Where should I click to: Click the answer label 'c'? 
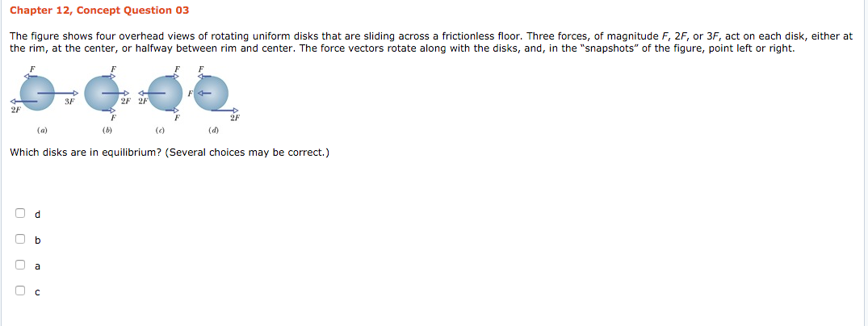(37, 291)
